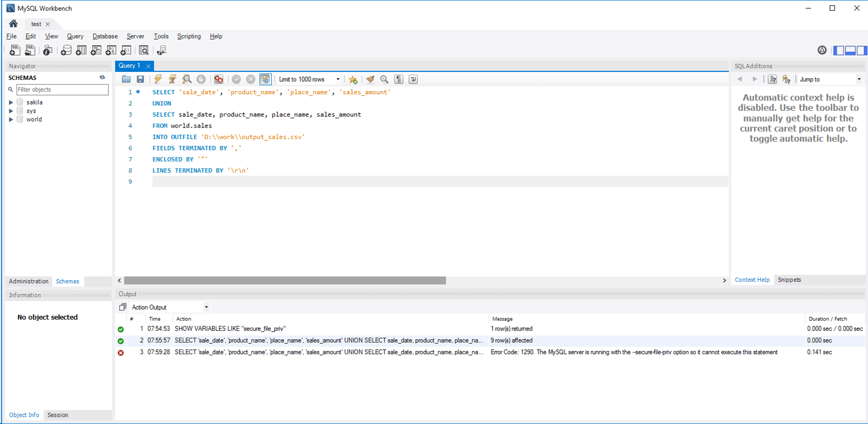Go forward in context help

[x=754, y=79]
